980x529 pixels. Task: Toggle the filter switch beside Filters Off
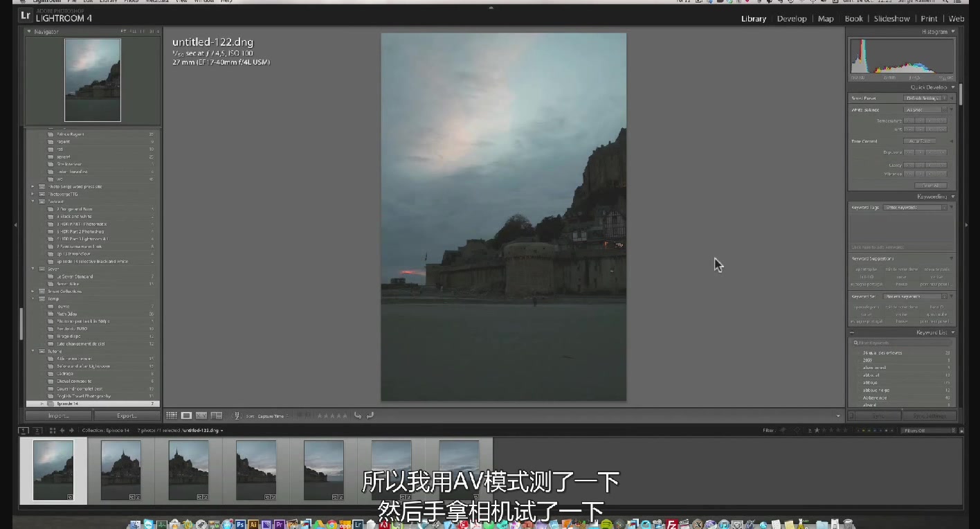(x=961, y=430)
